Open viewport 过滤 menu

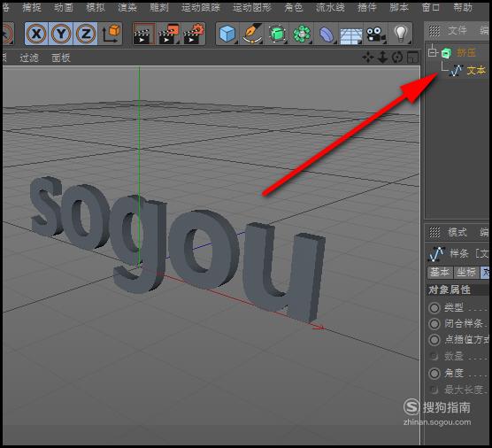tap(29, 58)
